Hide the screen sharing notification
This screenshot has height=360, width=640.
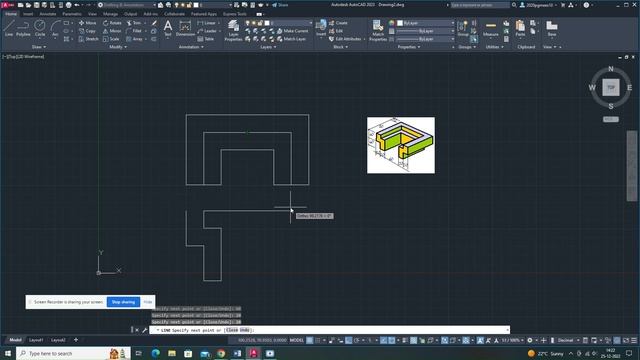pos(148,302)
